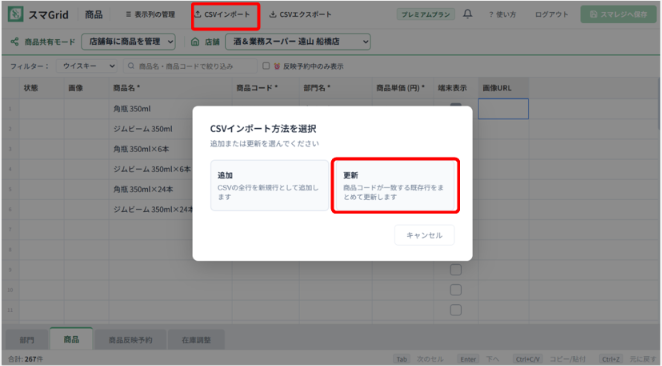This screenshot has height=366, width=662.
Task: Click the share icon beside 商品共有モード
Action: click(15, 42)
